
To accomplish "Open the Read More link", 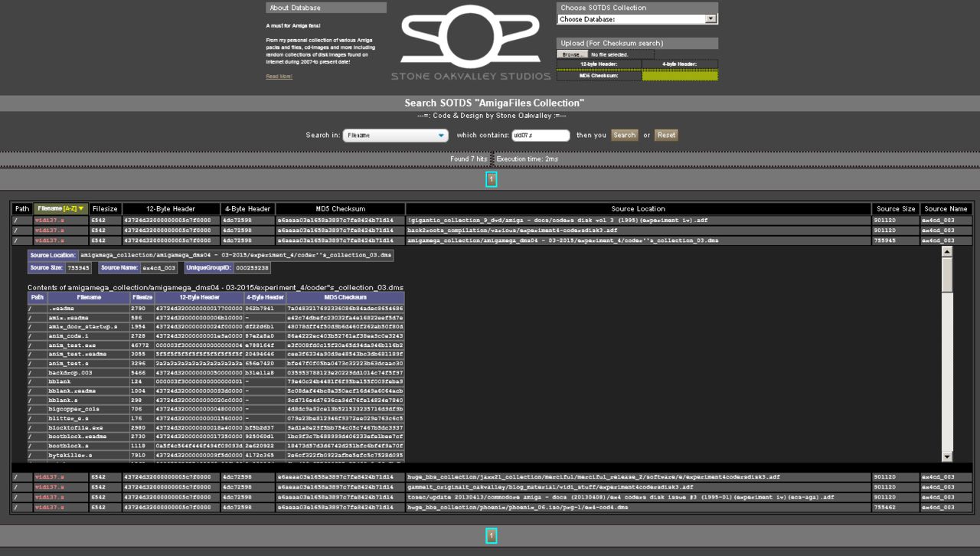I will tap(279, 77).
